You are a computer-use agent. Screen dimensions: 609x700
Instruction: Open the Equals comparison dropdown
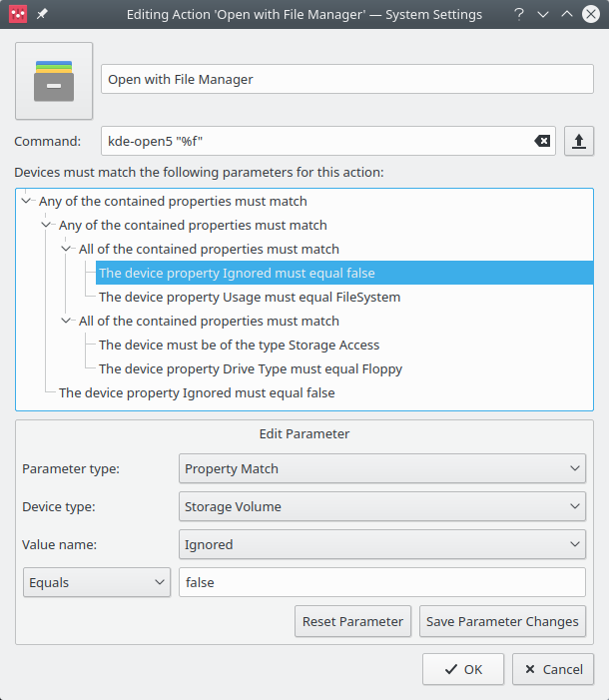[96, 582]
